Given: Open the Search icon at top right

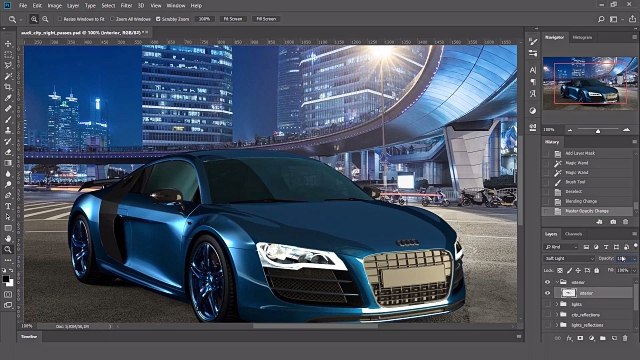Looking at the screenshot, I should coord(601,19).
